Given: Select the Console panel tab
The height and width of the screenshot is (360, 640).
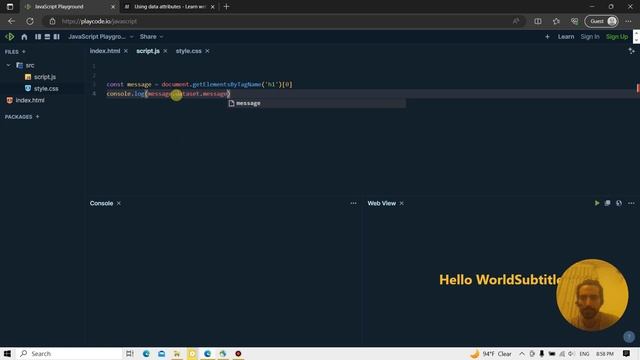Looking at the screenshot, I should (x=101, y=203).
